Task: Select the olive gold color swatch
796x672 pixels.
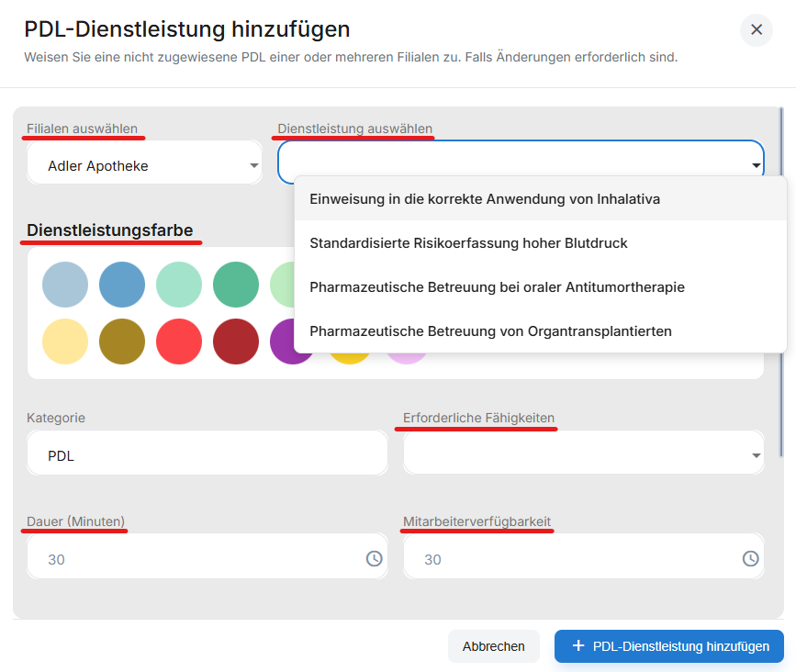Action: [x=122, y=342]
